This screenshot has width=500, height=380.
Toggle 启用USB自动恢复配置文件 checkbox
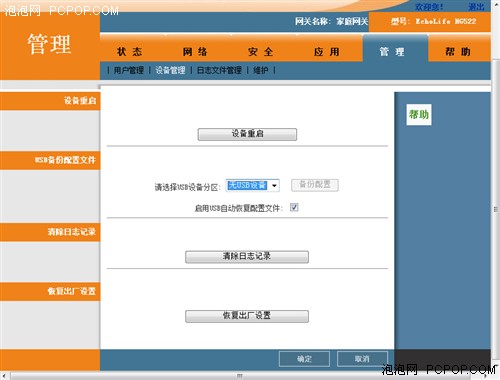pyautogui.click(x=294, y=207)
